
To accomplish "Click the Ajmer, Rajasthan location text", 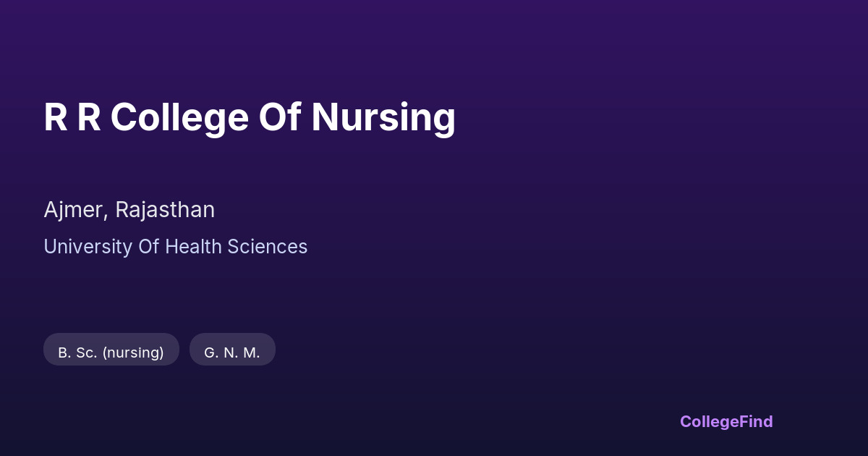I will (x=129, y=210).
